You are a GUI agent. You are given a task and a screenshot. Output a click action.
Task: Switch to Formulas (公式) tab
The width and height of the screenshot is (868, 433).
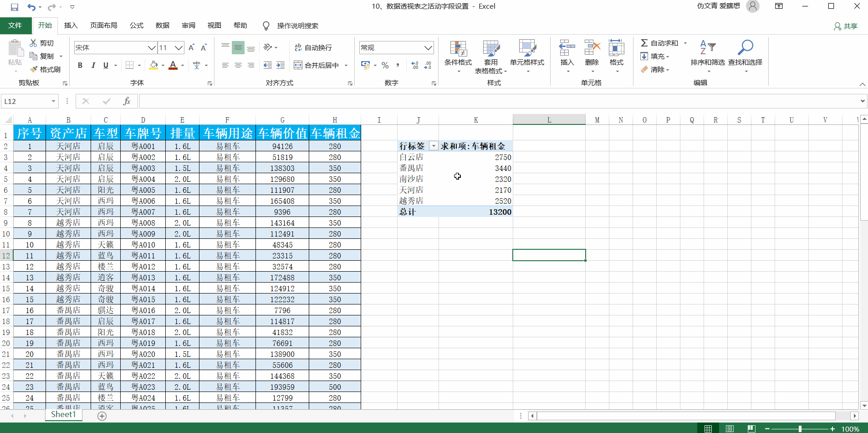(137, 26)
